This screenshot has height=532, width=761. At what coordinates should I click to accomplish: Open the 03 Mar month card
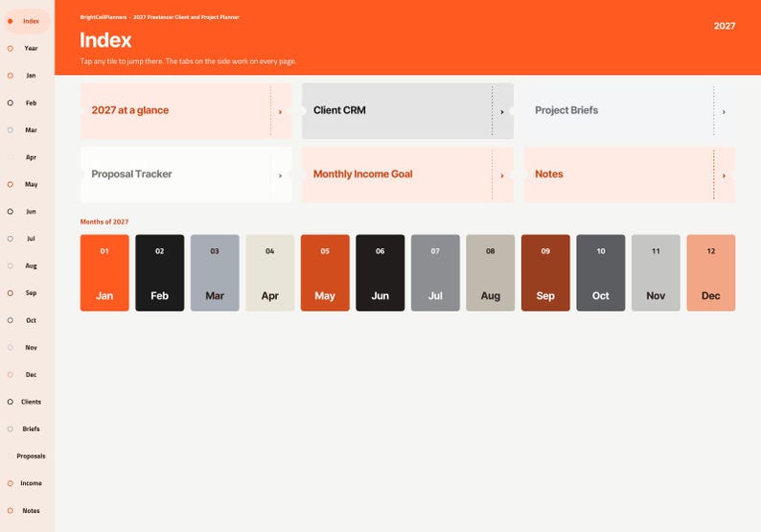(215, 273)
